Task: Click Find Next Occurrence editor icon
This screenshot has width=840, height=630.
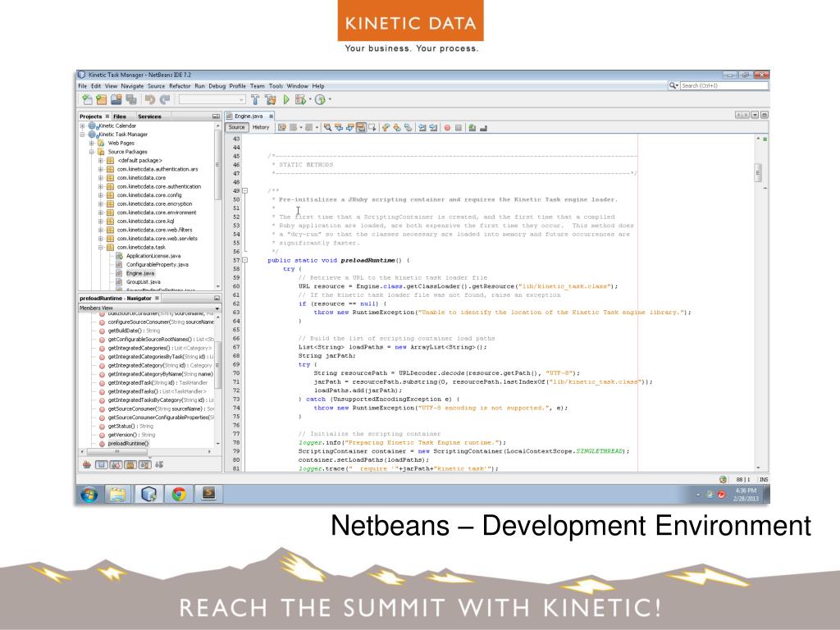Action: (x=349, y=127)
